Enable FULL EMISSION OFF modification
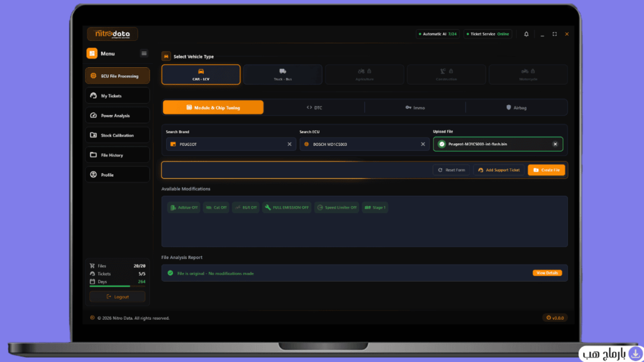644x362 pixels. [287, 207]
